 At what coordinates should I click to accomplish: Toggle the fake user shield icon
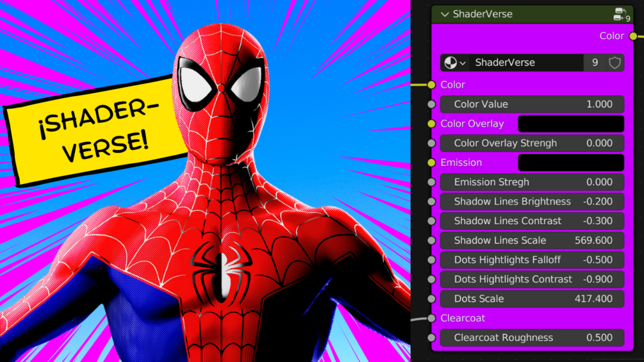[x=615, y=63]
